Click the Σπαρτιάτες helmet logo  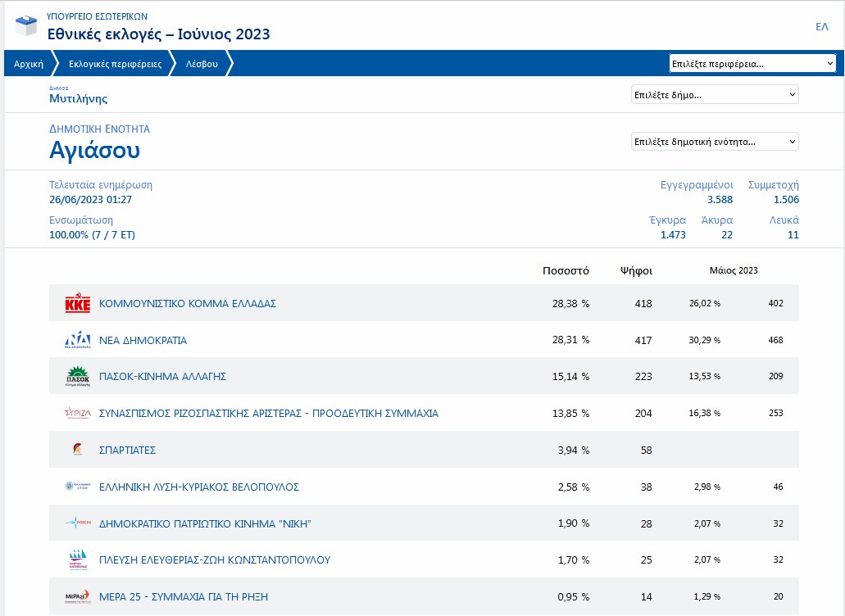pyautogui.click(x=77, y=450)
